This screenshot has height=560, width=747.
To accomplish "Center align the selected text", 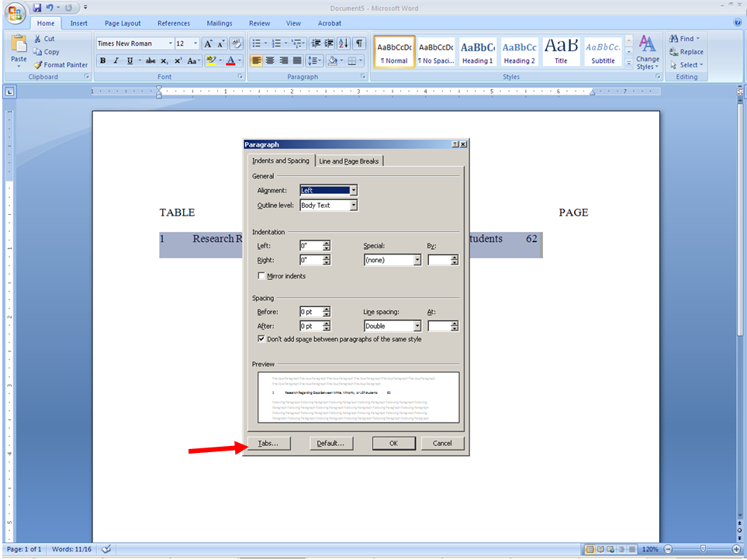I will point(270,60).
